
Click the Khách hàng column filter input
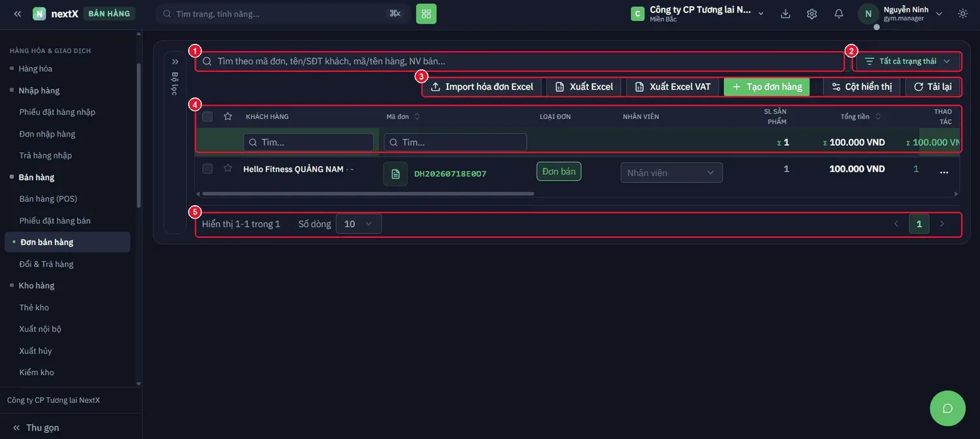click(x=308, y=142)
